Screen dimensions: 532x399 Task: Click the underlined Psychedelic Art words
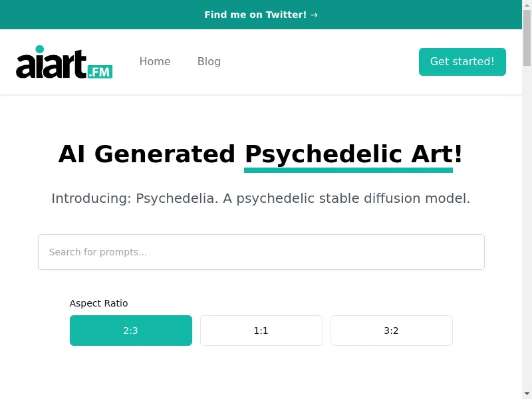click(x=348, y=154)
